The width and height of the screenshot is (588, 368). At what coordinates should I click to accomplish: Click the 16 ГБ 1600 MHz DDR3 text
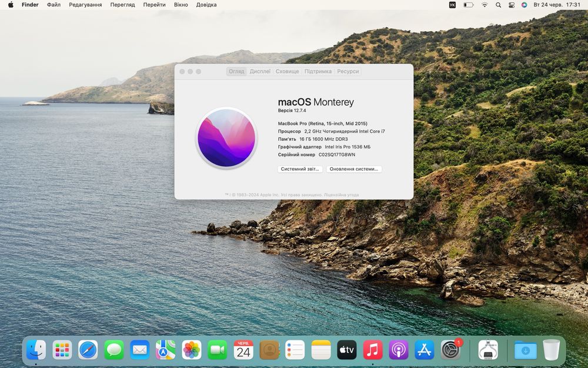click(x=323, y=139)
